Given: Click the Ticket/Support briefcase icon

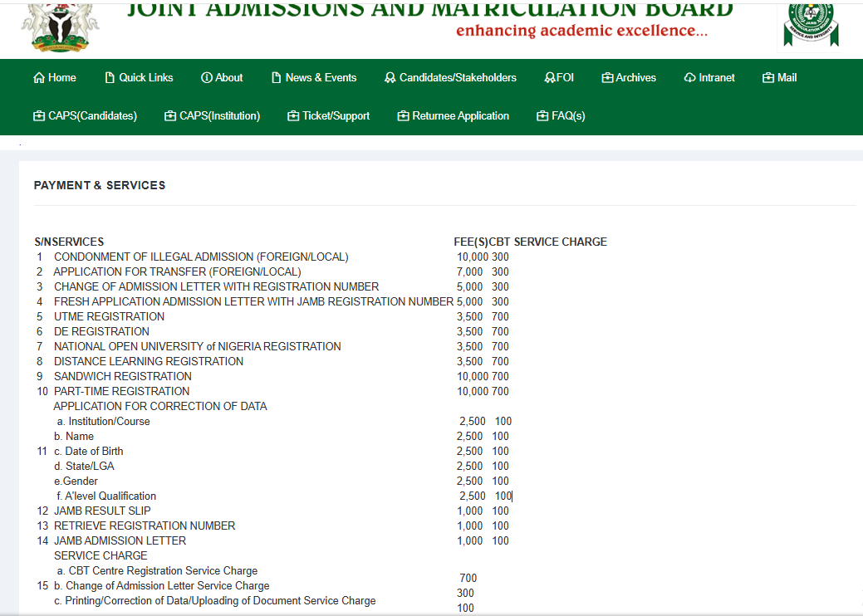Looking at the screenshot, I should 293,116.
